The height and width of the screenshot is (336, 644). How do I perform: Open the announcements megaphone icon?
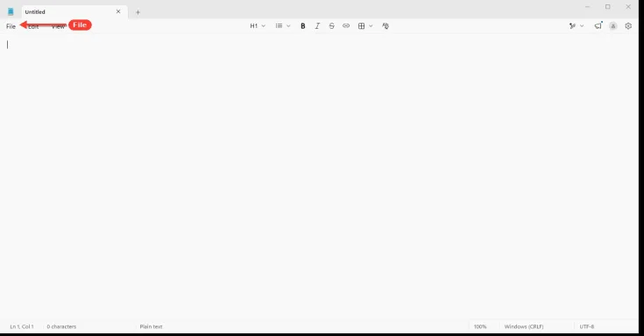(x=598, y=26)
